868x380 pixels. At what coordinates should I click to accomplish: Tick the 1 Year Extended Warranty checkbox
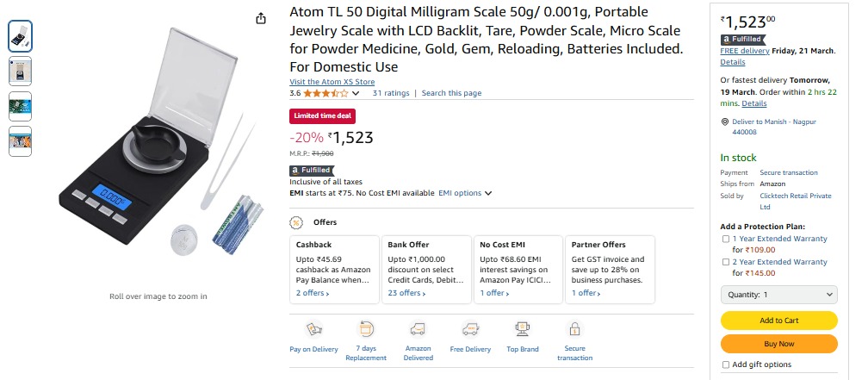[725, 239]
